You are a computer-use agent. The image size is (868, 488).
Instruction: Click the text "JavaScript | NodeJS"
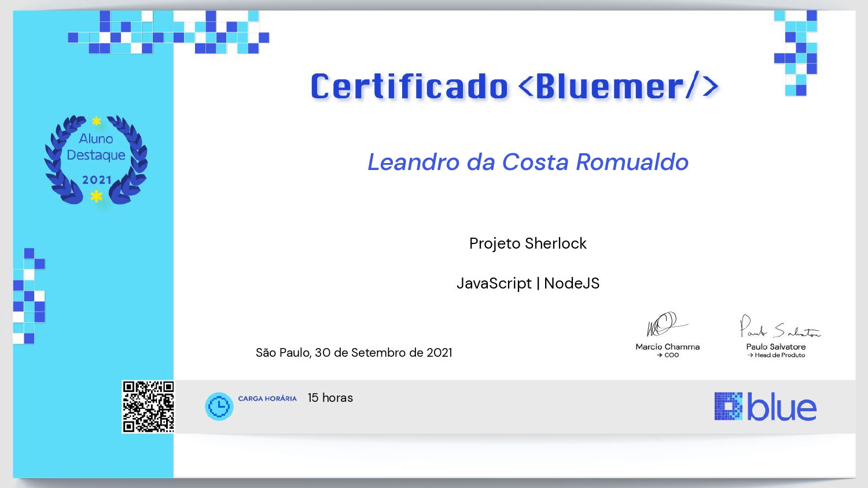pos(528,283)
